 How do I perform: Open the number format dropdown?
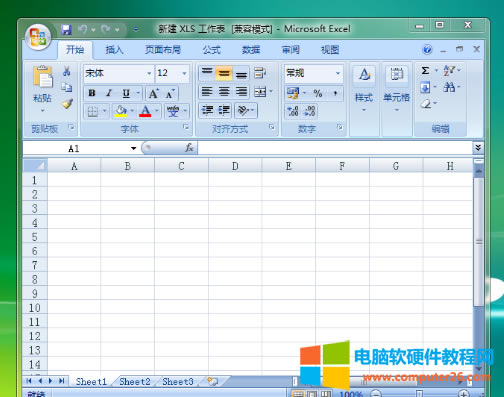pyautogui.click(x=338, y=73)
